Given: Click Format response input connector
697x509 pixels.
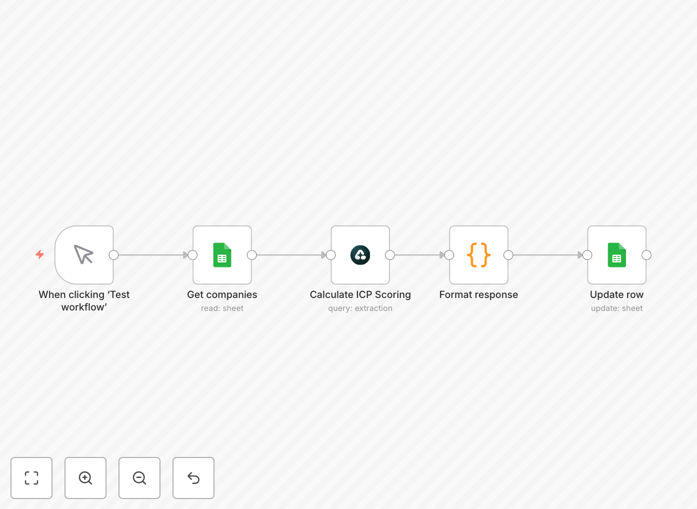Looking at the screenshot, I should tap(449, 255).
